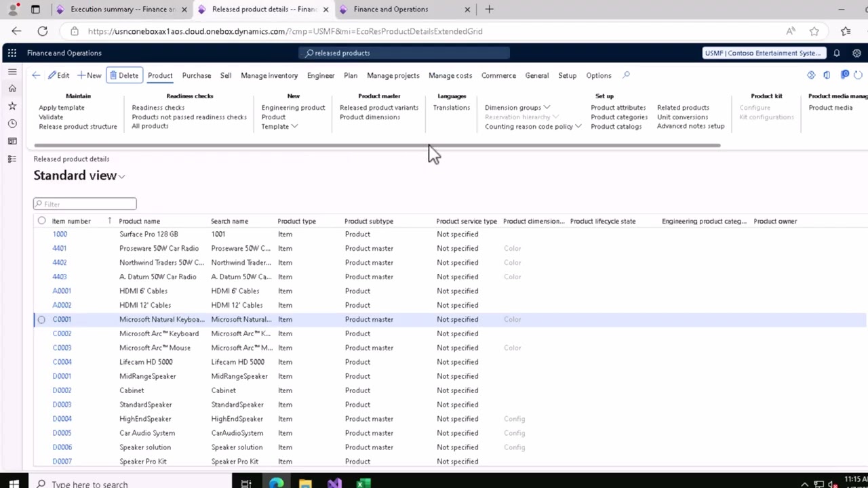868x488 pixels.
Task: Open Favorites star in the sidebar
Action: tap(12, 106)
